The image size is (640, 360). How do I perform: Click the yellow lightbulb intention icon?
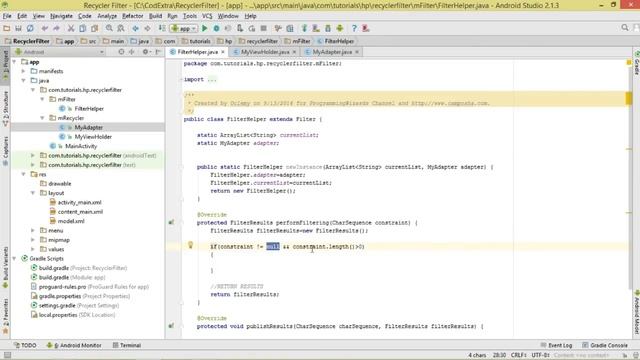coord(190,244)
